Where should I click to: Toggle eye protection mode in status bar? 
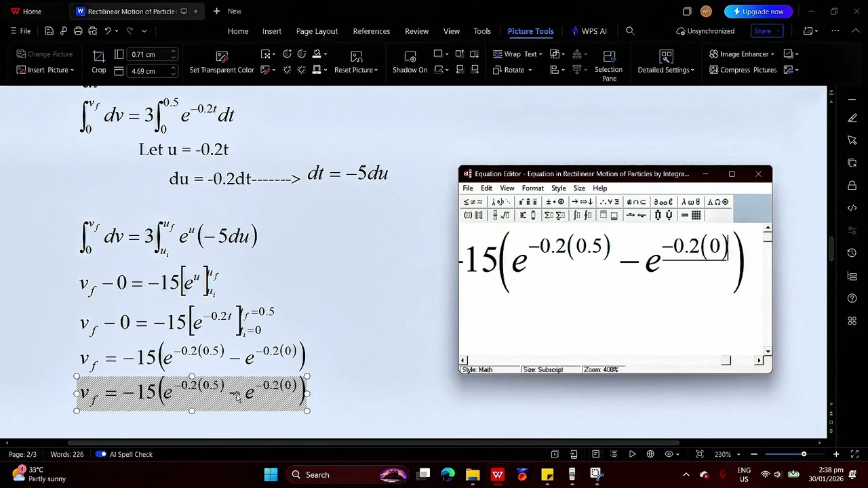670,454
